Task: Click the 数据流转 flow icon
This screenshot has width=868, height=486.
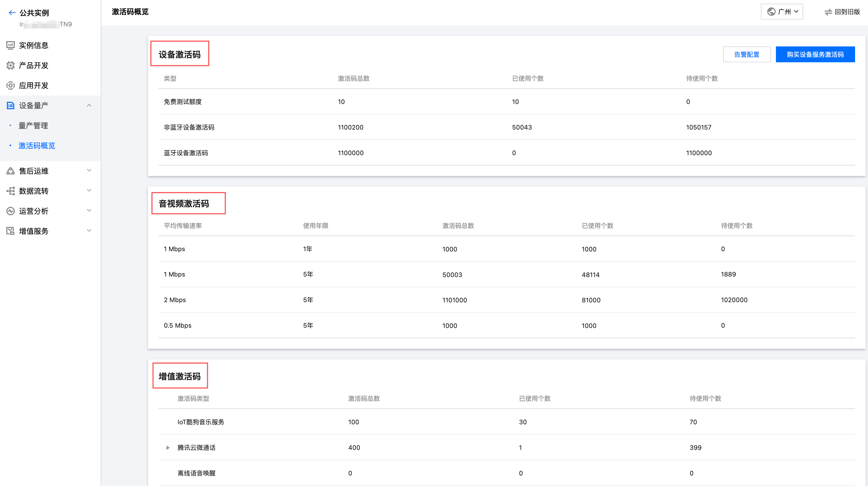Action: tap(11, 191)
